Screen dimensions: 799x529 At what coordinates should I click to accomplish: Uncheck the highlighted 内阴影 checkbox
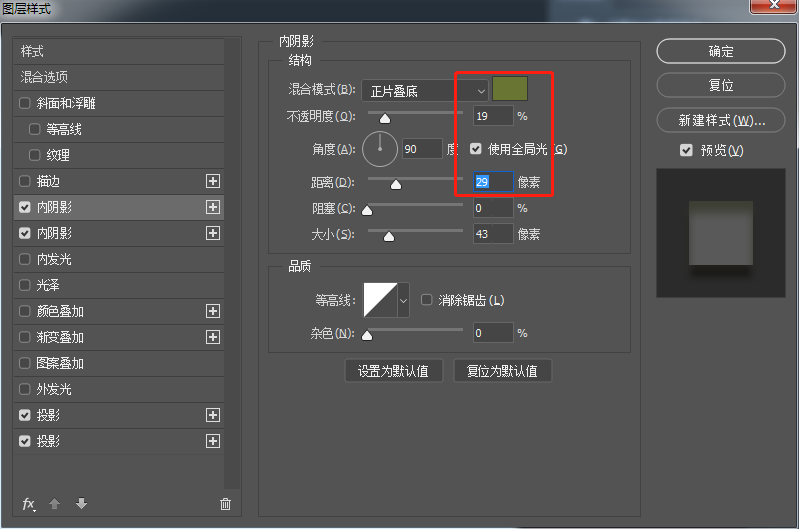[x=24, y=207]
